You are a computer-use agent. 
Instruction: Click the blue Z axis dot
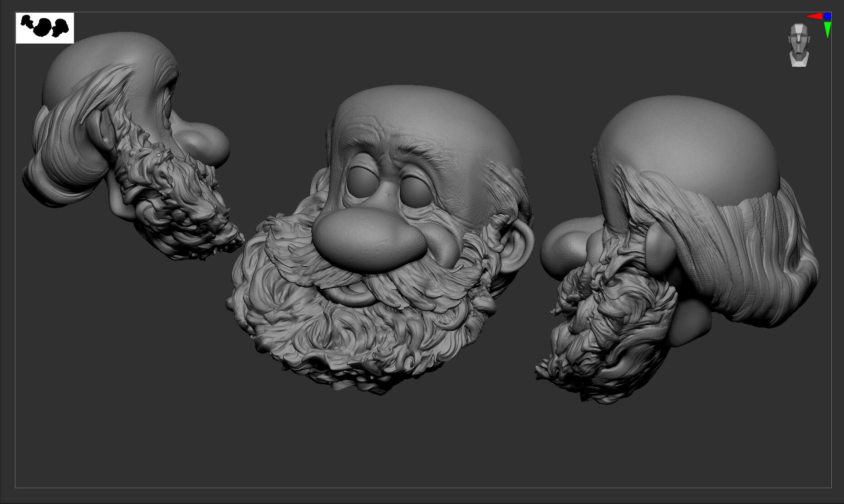click(827, 16)
